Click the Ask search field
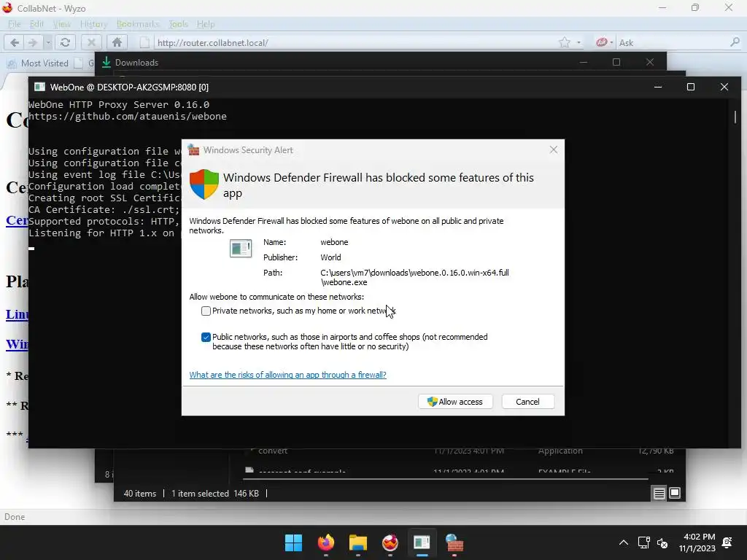Viewport: 747px width, 560px height. pyautogui.click(x=672, y=42)
